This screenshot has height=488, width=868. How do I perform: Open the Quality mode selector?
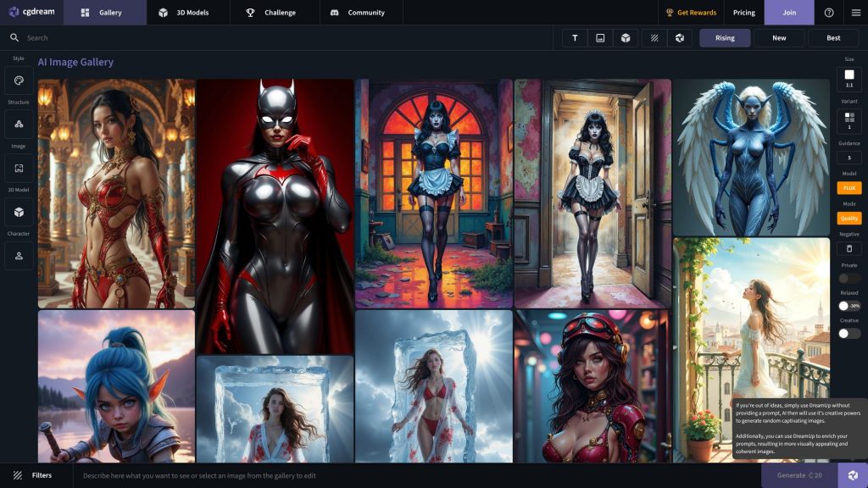click(x=849, y=218)
